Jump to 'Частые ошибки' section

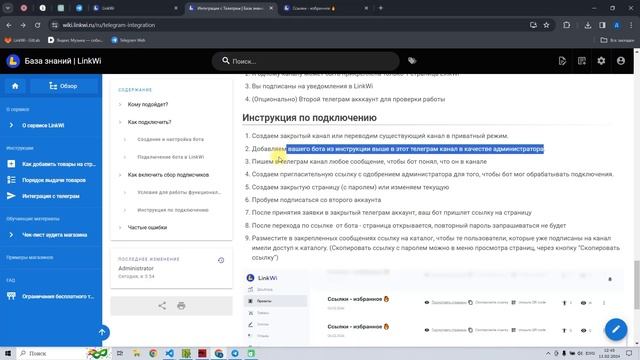point(147,227)
